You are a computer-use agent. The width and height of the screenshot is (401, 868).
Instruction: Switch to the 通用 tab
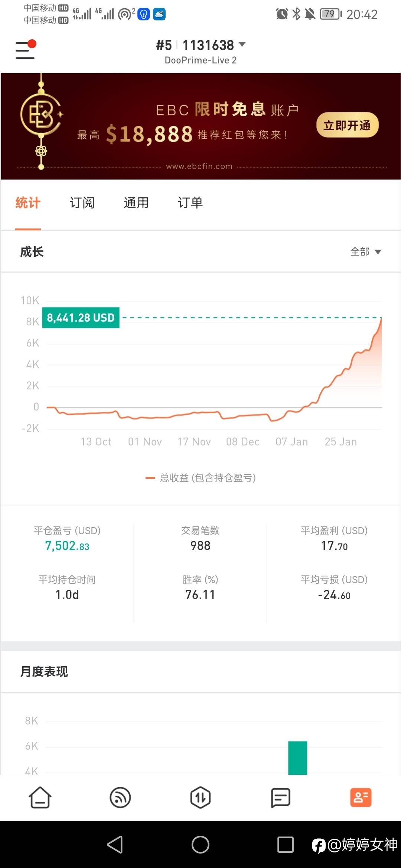click(136, 203)
